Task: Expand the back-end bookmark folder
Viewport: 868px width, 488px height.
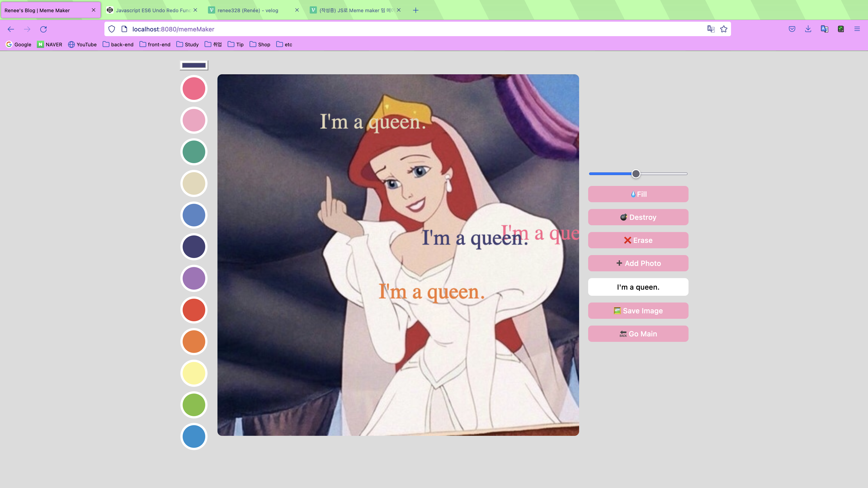Action: click(118, 45)
